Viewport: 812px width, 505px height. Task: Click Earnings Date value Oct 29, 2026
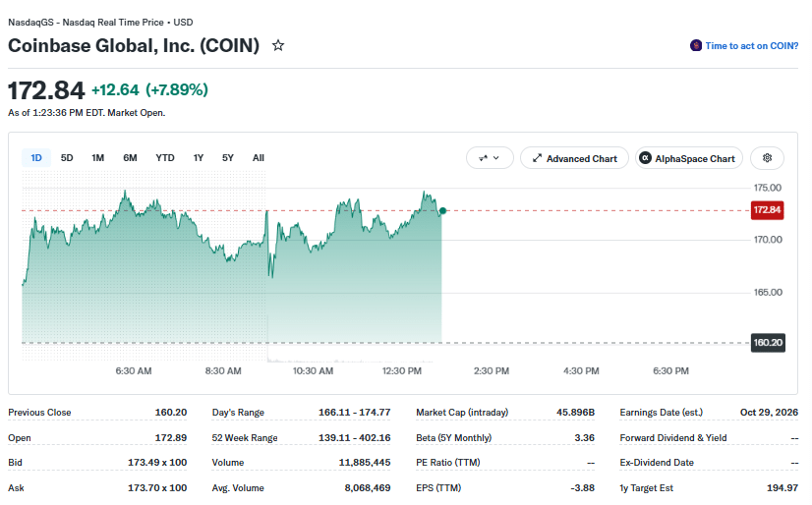[x=769, y=413]
